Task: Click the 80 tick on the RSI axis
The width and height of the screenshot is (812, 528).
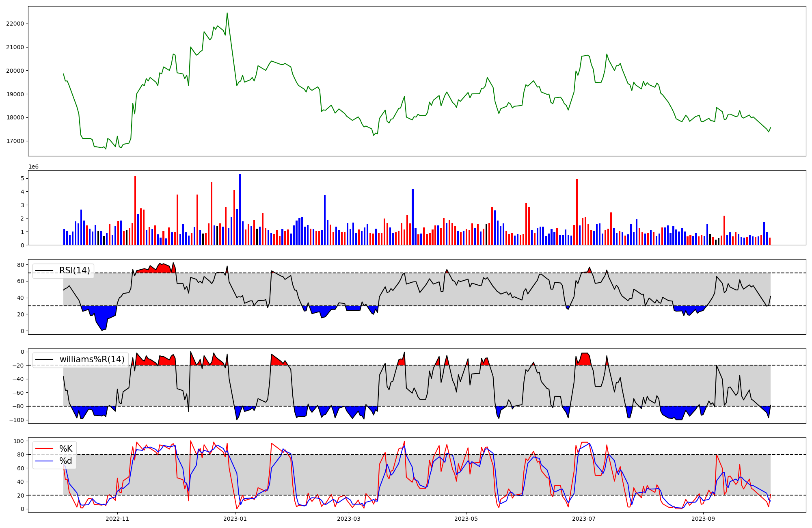Action: click(20, 265)
